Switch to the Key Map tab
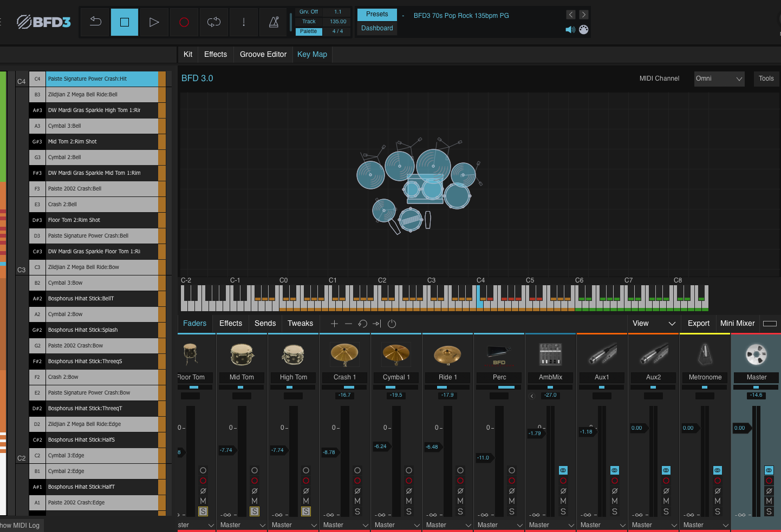This screenshot has width=781, height=532. pos(312,54)
